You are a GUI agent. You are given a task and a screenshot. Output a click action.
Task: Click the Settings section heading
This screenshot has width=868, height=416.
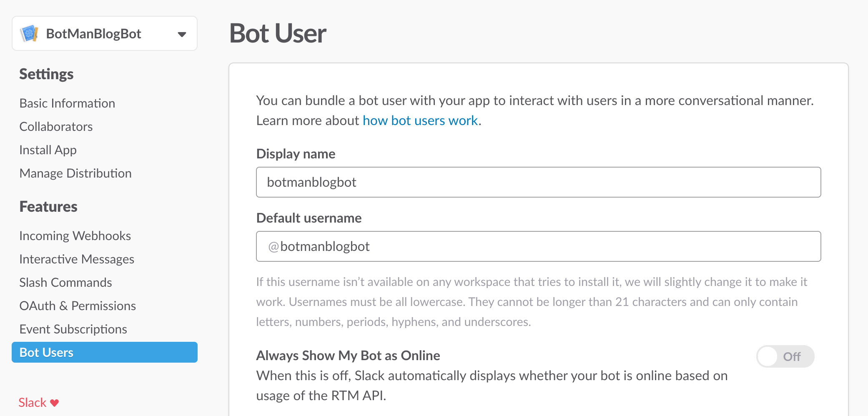46,74
